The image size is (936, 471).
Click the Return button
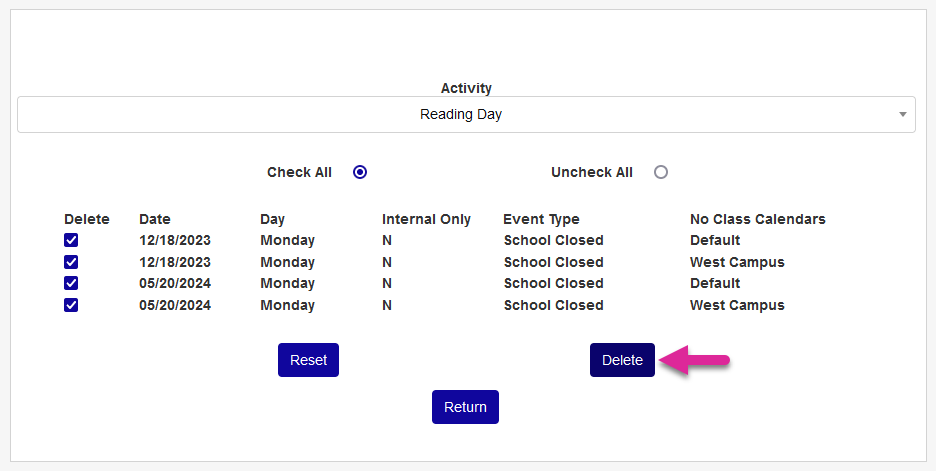tap(465, 407)
